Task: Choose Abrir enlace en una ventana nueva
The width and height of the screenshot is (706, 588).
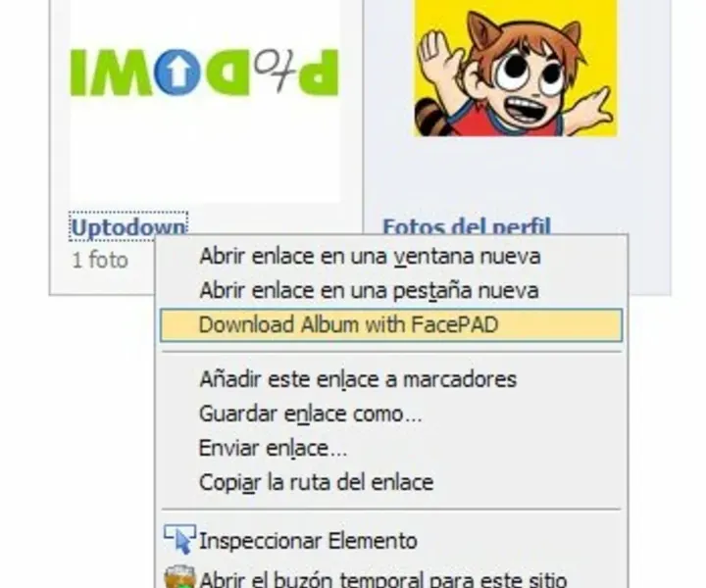Action: [370, 257]
